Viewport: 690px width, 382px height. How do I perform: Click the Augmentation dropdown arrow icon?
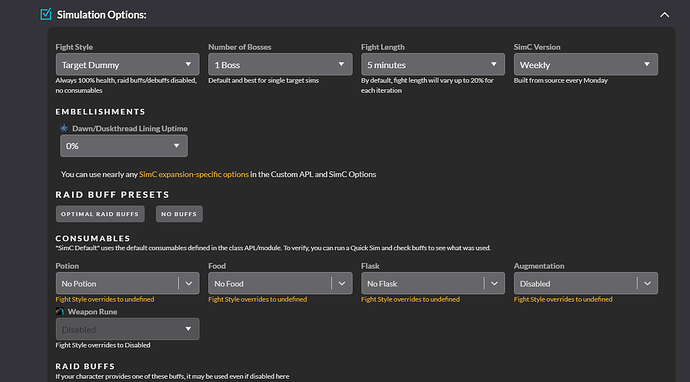pos(647,283)
